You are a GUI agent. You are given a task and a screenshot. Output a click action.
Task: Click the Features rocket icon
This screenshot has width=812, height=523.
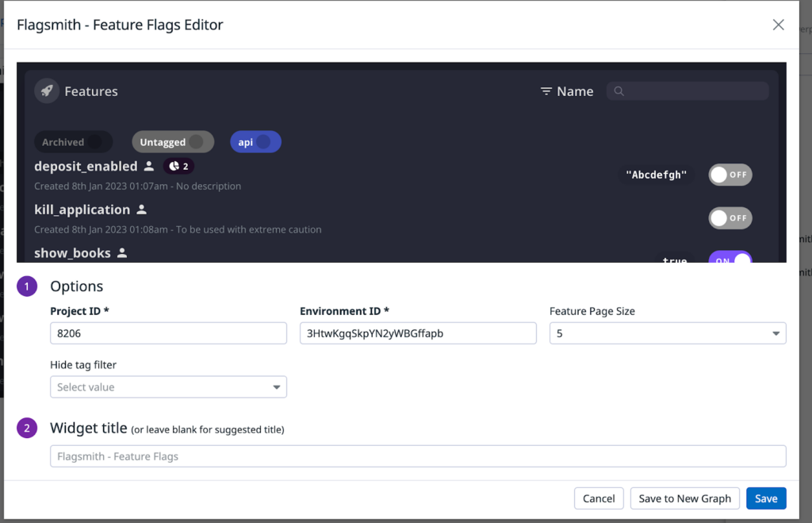click(46, 90)
